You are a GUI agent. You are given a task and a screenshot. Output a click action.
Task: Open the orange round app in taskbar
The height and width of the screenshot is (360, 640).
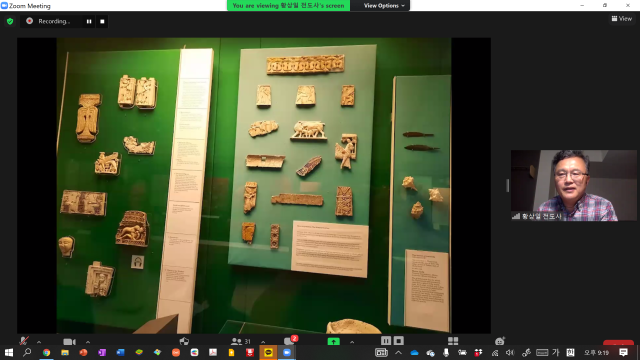click(176, 352)
